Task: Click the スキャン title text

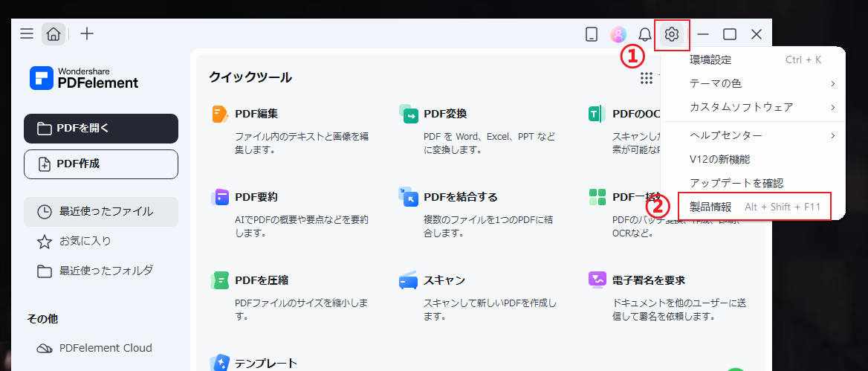Action: (x=444, y=280)
